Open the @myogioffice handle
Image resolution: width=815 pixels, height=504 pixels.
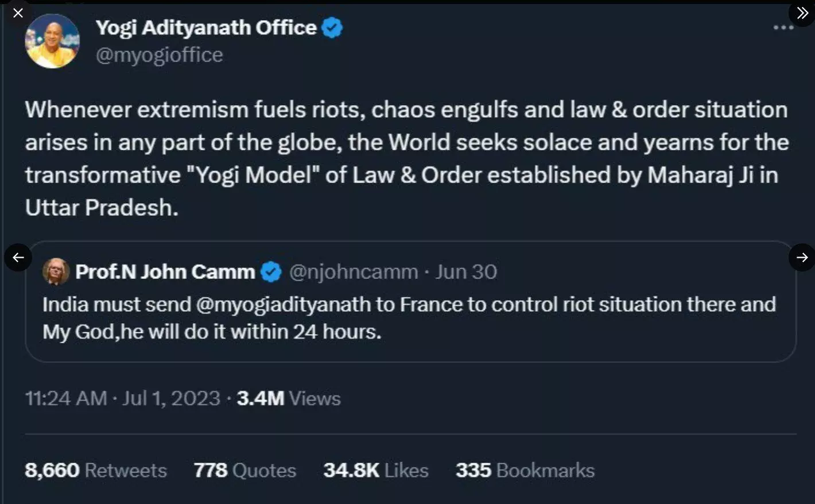click(159, 55)
